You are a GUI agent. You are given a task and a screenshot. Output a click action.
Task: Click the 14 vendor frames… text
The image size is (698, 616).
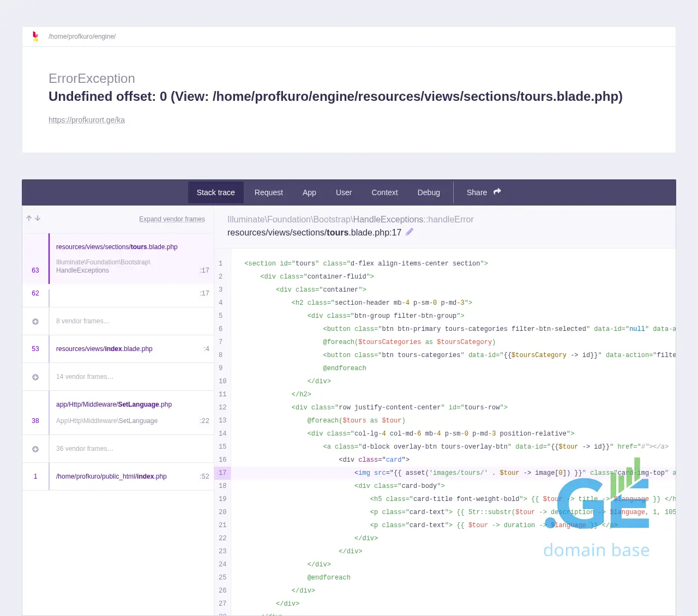[x=85, y=377]
